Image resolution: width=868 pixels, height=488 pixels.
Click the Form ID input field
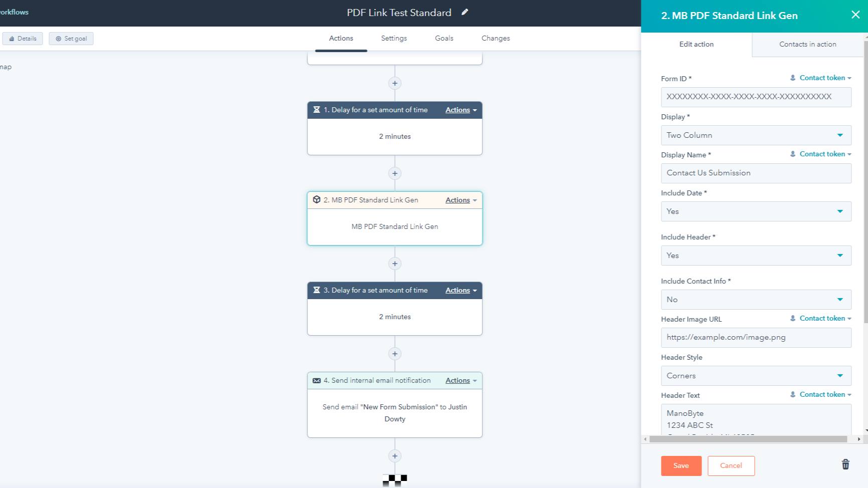756,97
